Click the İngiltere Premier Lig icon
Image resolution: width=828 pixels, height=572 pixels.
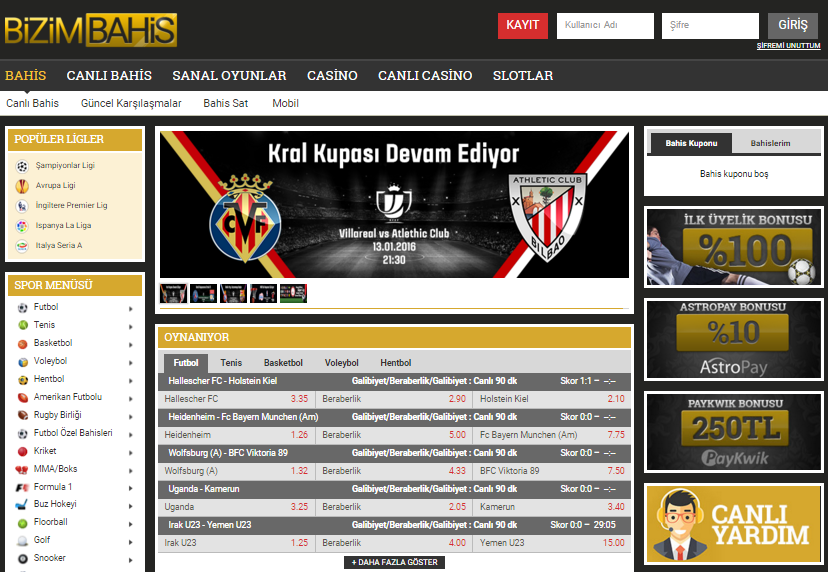point(22,206)
